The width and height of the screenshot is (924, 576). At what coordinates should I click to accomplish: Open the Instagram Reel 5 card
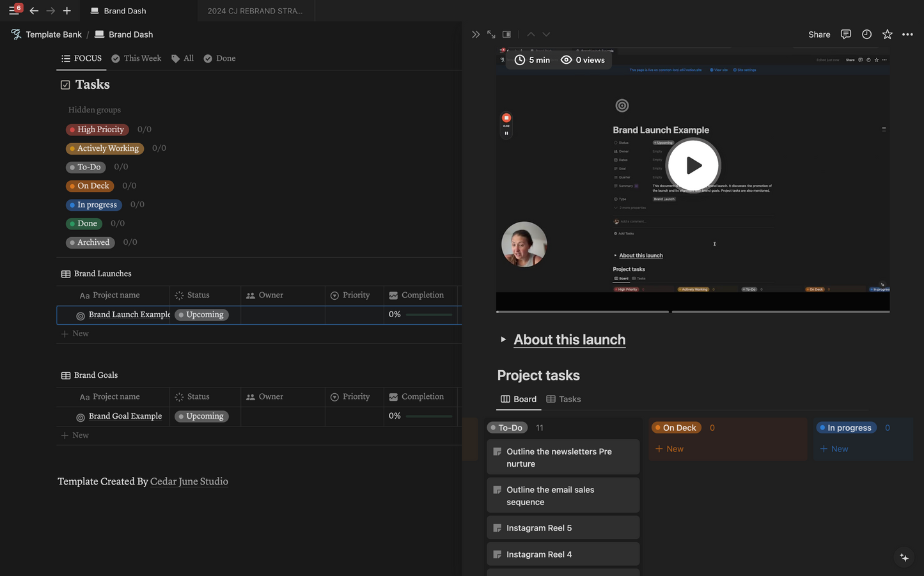[563, 528]
